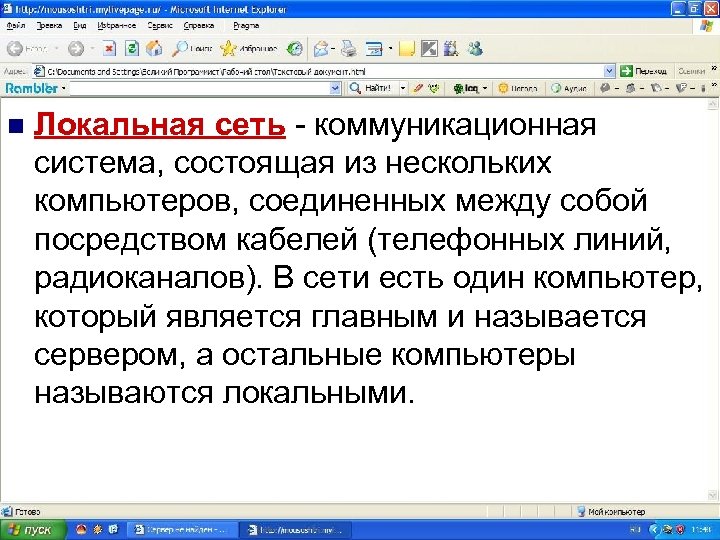Click the address bar field

tap(324, 71)
